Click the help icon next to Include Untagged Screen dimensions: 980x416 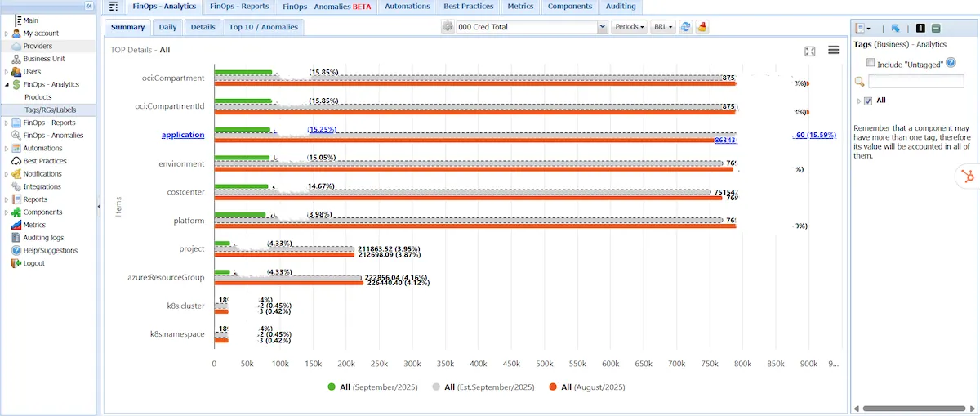(951, 63)
